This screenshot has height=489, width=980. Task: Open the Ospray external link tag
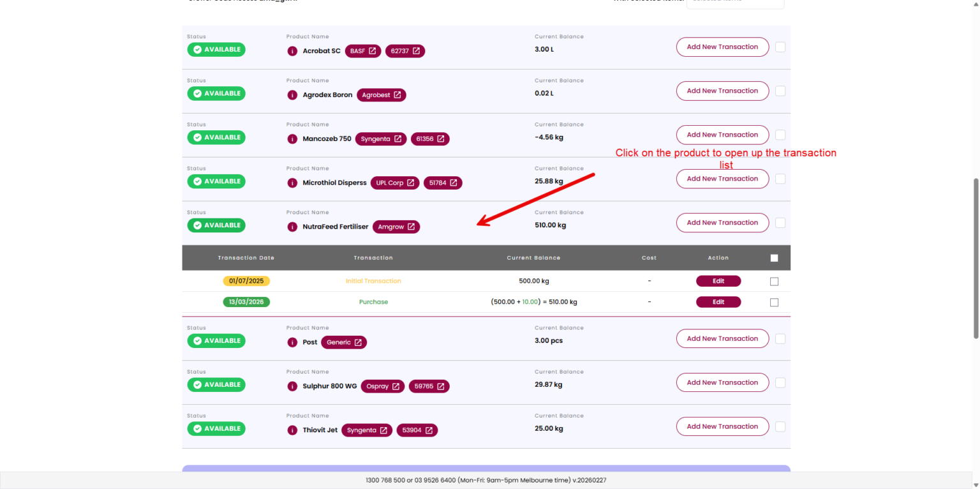(x=382, y=387)
